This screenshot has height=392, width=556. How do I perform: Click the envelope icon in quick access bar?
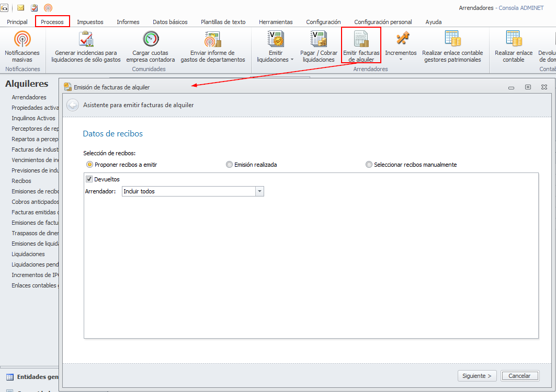pos(21,7)
